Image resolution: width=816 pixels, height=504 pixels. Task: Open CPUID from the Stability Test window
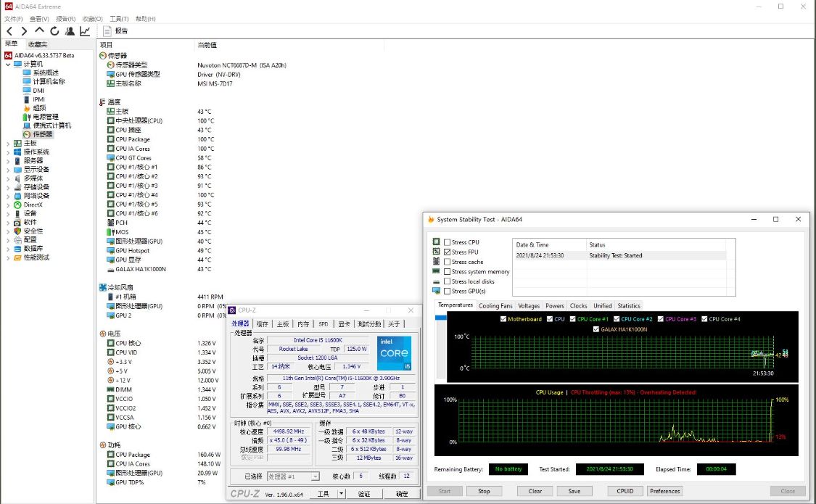coord(625,491)
